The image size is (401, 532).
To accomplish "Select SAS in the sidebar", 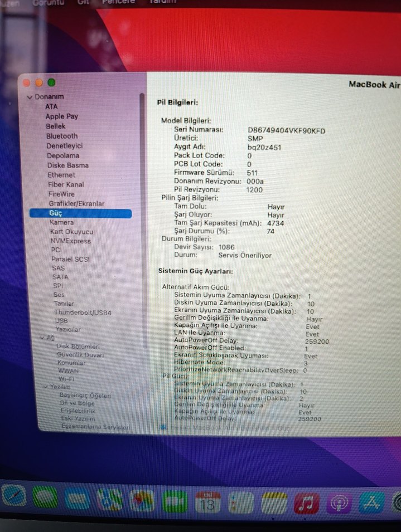I will [x=59, y=268].
